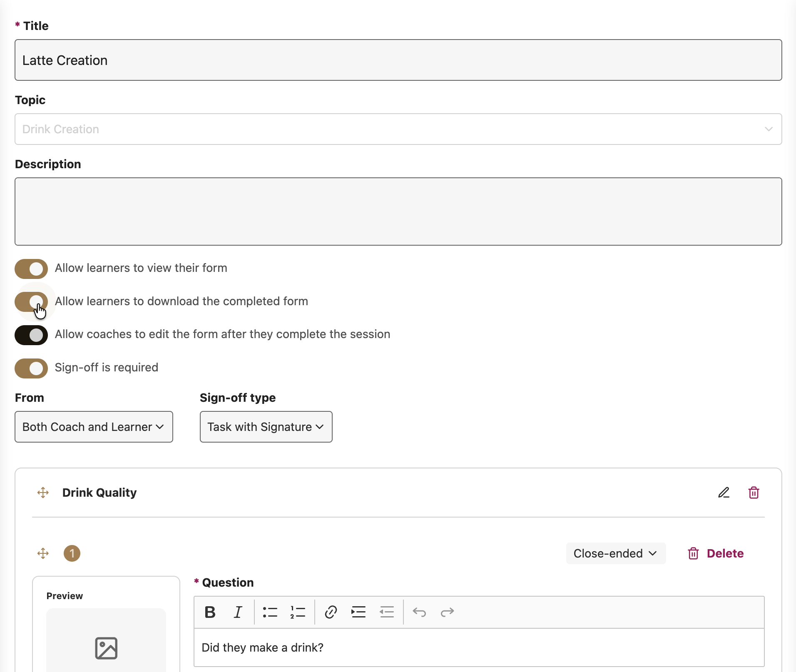This screenshot has height=672, width=796.
Task: Click the insert link icon
Action: [331, 612]
